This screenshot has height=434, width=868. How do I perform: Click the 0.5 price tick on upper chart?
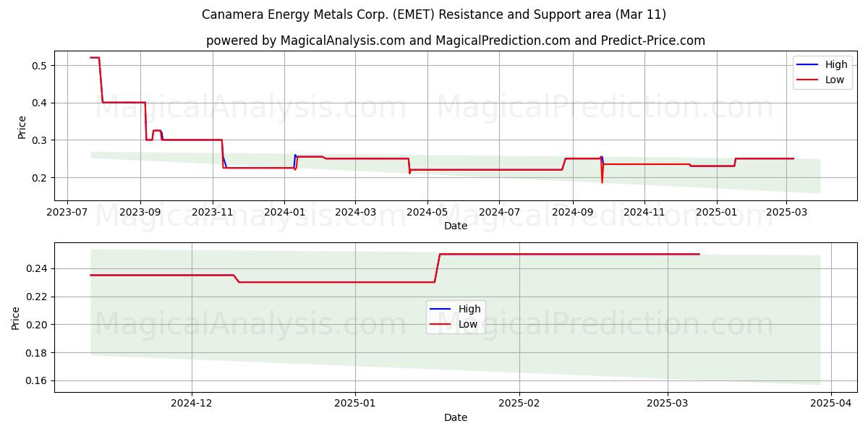click(x=39, y=66)
